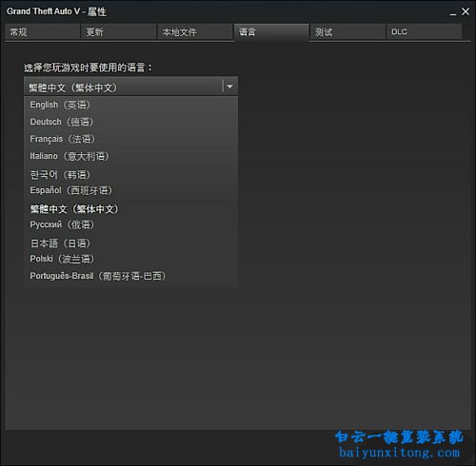Select 한국어 (韩语) from the list
The height and width of the screenshot is (466, 476).
(130, 174)
